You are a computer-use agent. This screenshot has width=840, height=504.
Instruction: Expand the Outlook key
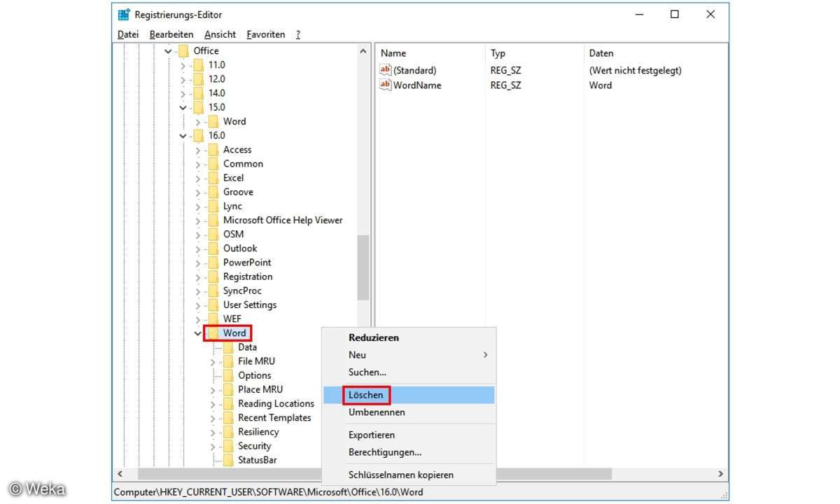(198, 248)
